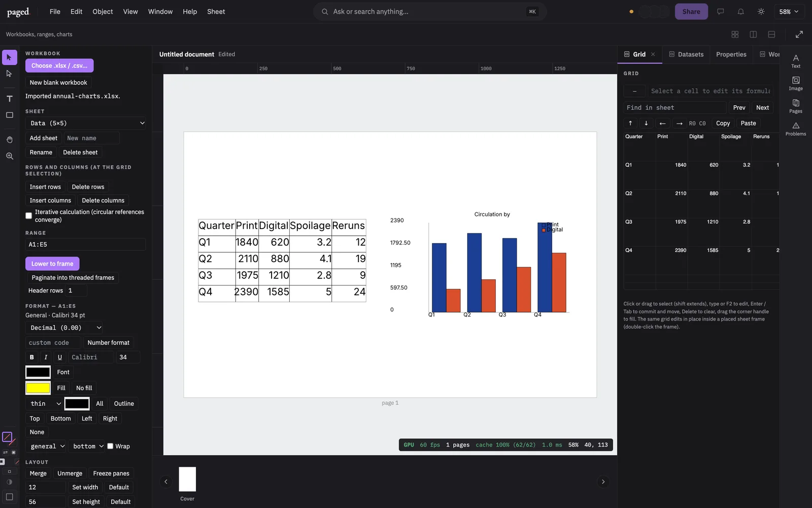Click the Lower to frame button
Screen dimensions: 812x508
[x=52, y=264]
